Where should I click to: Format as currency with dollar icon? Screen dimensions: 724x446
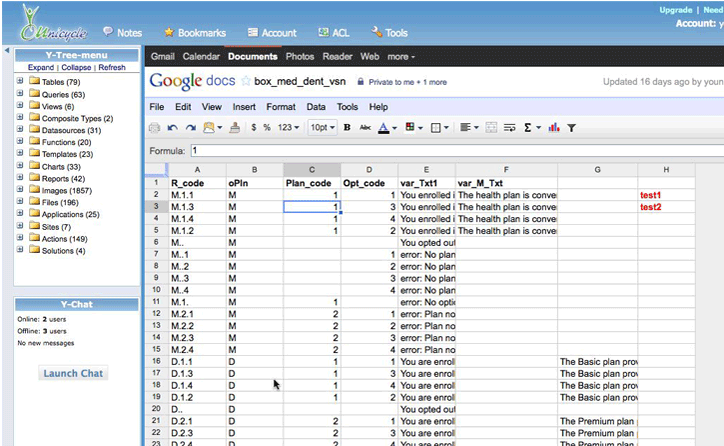tap(254, 128)
